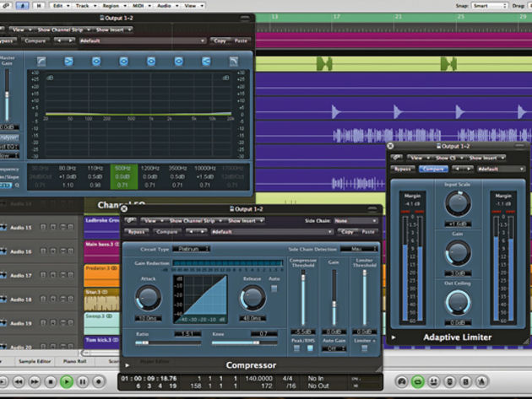
Task: Click Copy in the Channel EQ window
Action: click(x=220, y=40)
